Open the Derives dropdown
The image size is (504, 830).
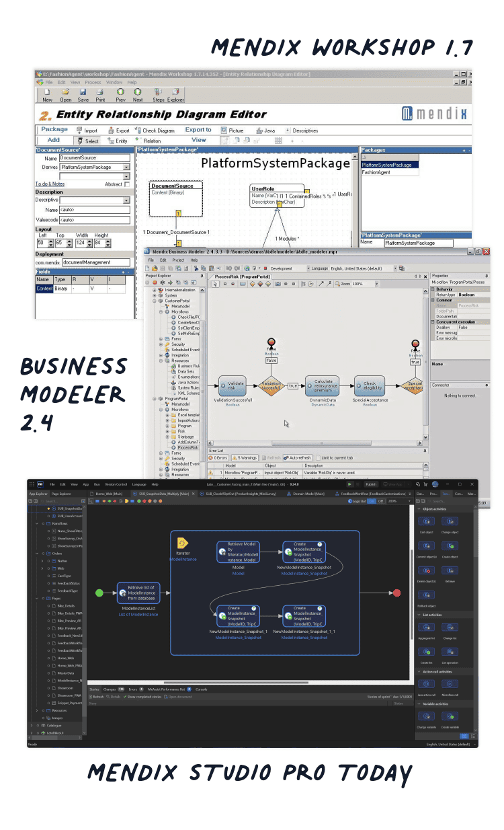126,167
